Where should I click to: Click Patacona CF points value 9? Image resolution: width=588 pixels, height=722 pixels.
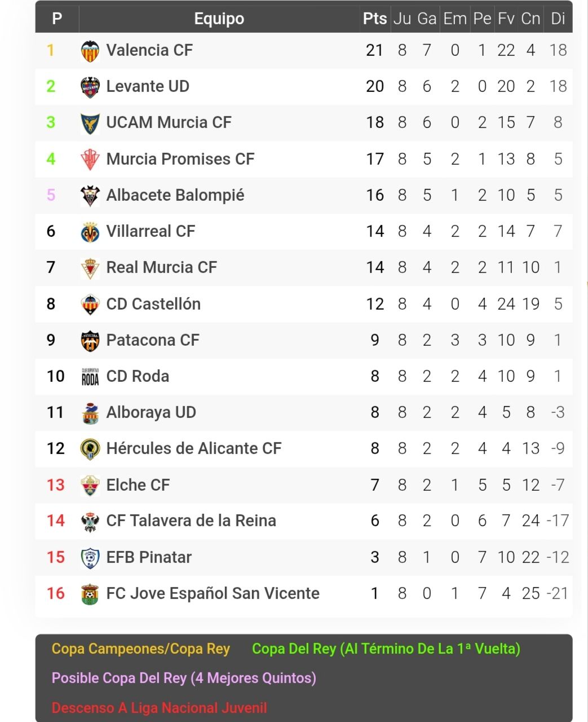(374, 340)
